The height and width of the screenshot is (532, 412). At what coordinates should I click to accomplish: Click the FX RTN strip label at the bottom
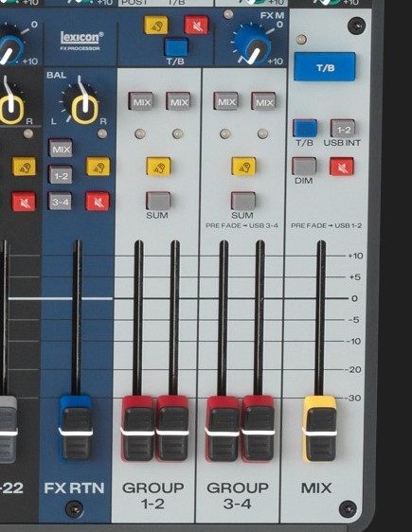click(x=74, y=488)
